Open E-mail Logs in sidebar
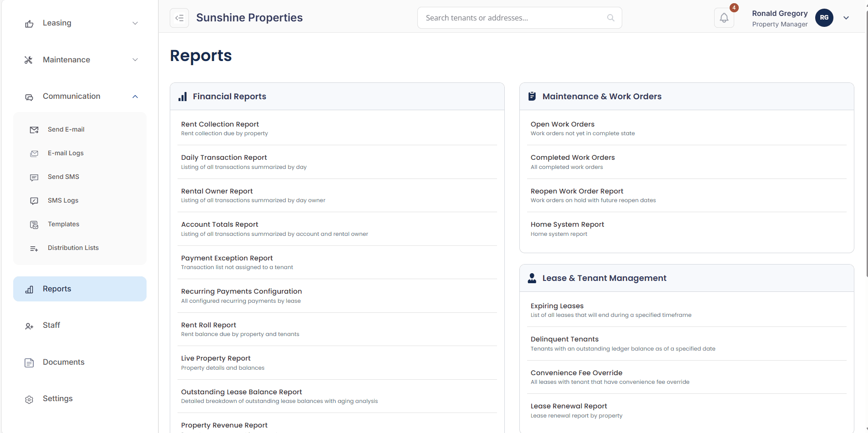 coord(66,153)
